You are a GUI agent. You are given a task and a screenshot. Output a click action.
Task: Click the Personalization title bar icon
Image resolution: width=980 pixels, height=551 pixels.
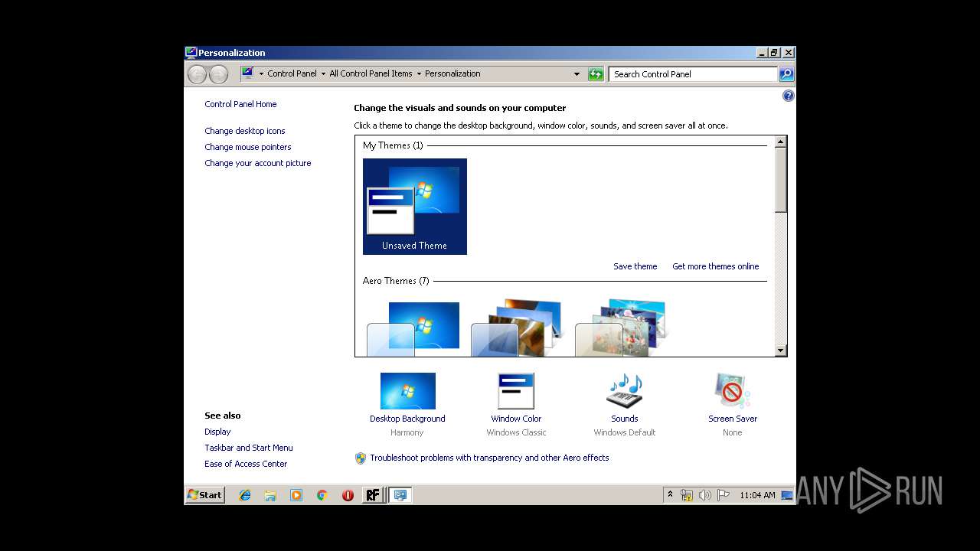191,53
